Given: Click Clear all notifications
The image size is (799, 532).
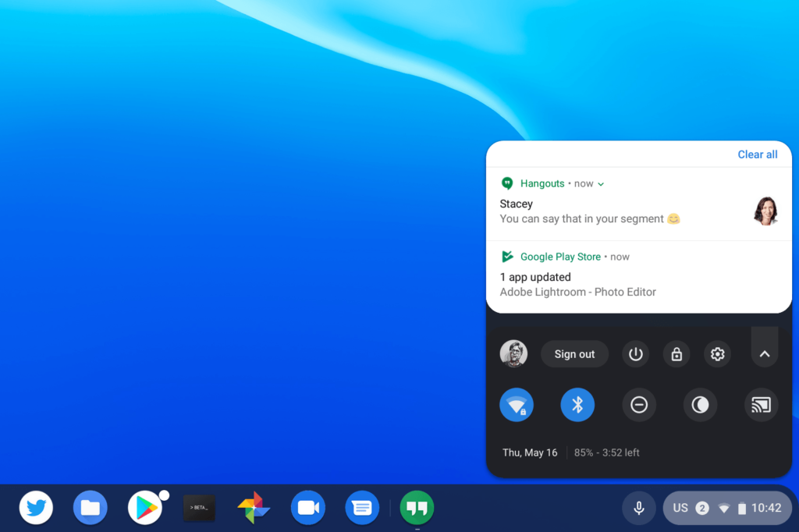Looking at the screenshot, I should point(757,154).
